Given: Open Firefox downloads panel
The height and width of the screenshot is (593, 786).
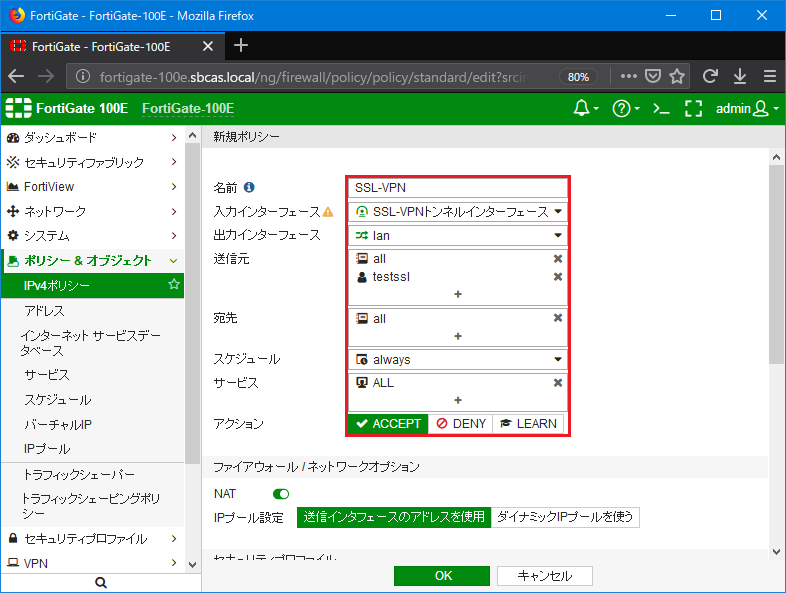Looking at the screenshot, I should click(x=740, y=77).
